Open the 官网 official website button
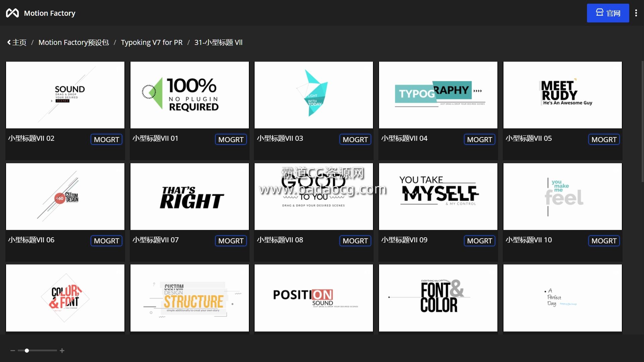 tap(608, 13)
